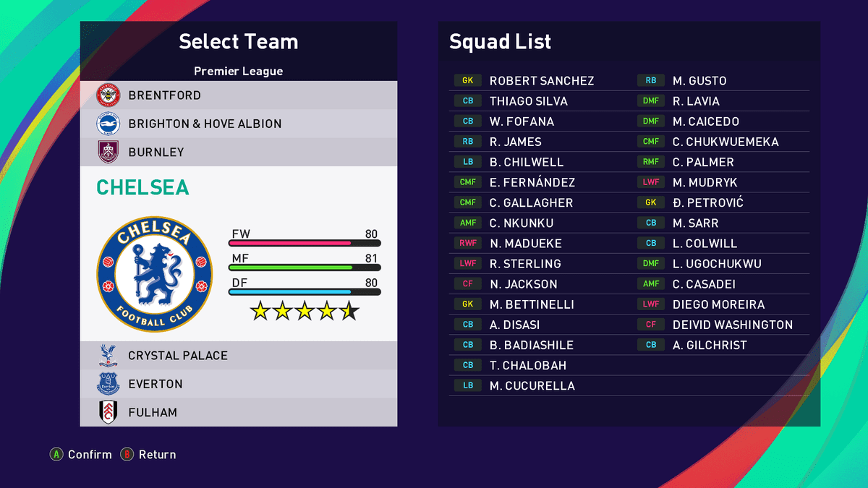This screenshot has width=868, height=488.
Task: Click the CF badge beside N. Jackson
Action: (x=468, y=284)
